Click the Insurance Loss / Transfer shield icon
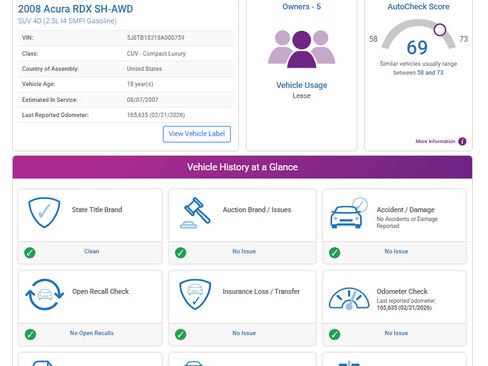Viewport: 488px width, 366px height. tap(195, 294)
